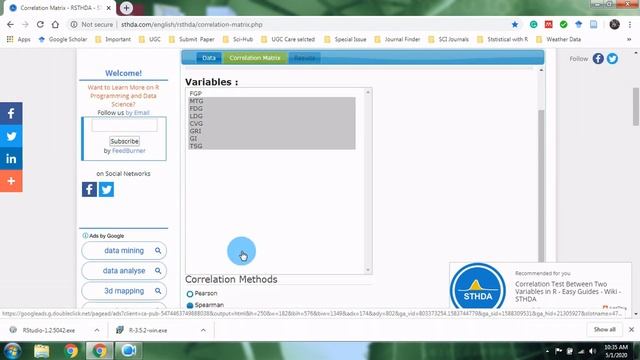
Task: Open the Journal Finder bookmark folder
Action: (x=397, y=39)
